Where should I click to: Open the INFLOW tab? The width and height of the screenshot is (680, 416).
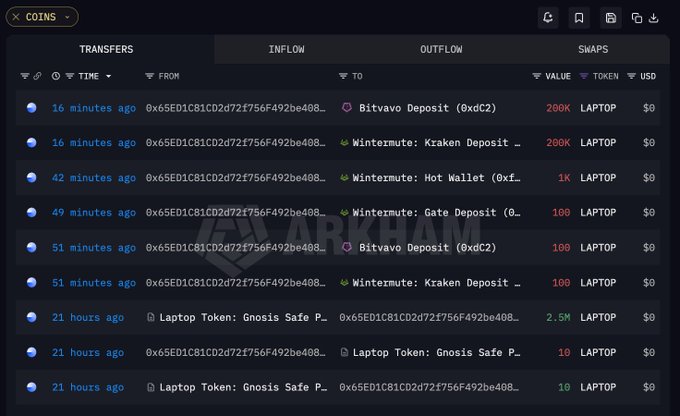point(286,49)
